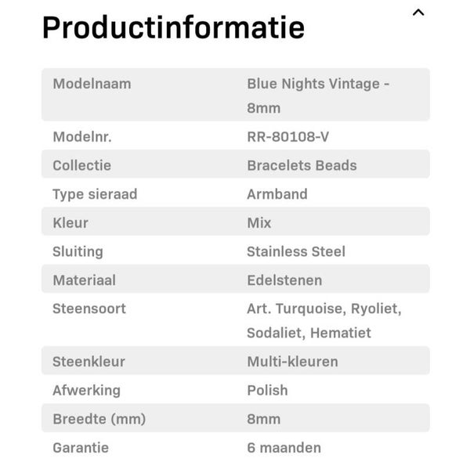Click the Productinformatie heading

point(173,27)
